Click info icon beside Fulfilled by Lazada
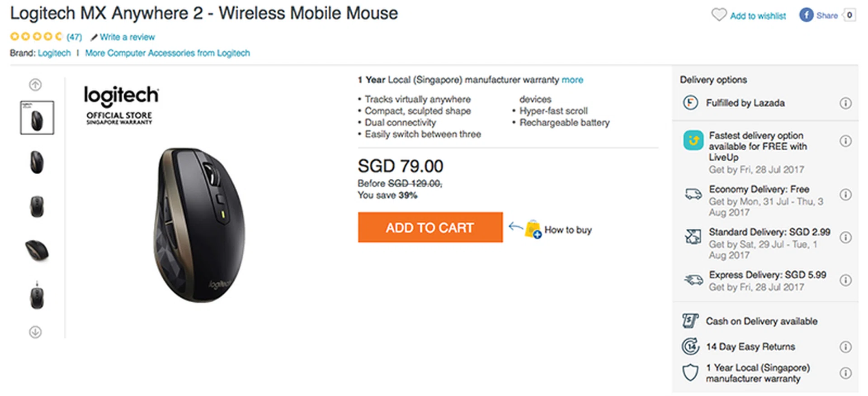The image size is (868, 396). pos(845,103)
